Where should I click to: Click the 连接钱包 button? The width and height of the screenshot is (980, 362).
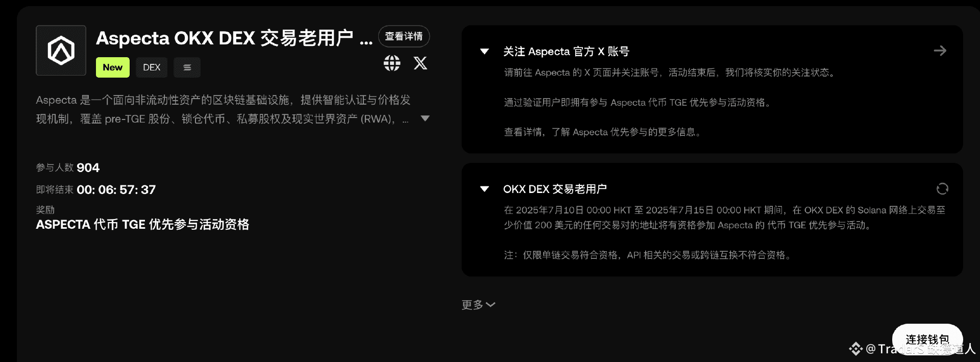click(x=927, y=340)
